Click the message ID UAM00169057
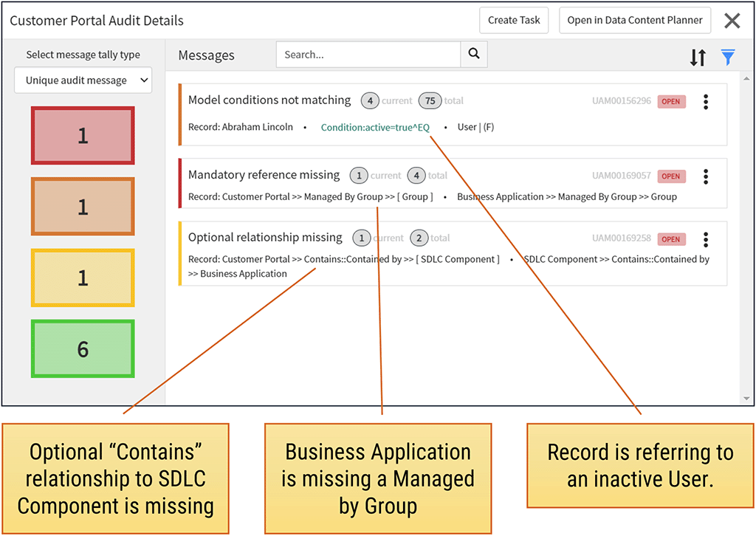This screenshot has height=536, width=756. pyautogui.click(x=622, y=176)
